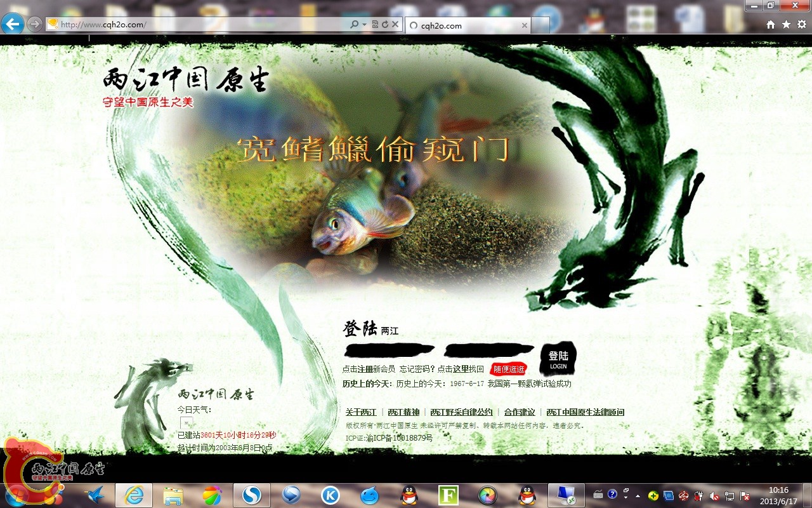Open the first QQ penguin on taskbar

(x=409, y=495)
